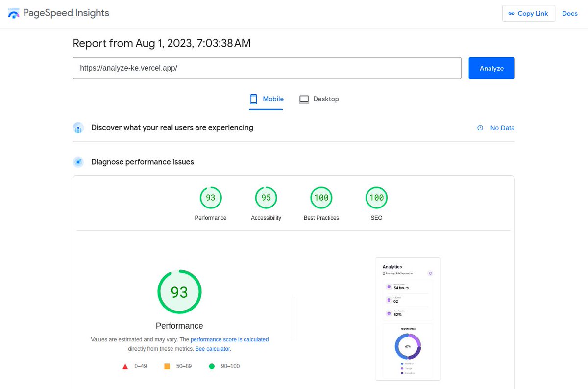Click the SEO score gauge showing 100
The width and height of the screenshot is (588, 389).
(x=376, y=197)
